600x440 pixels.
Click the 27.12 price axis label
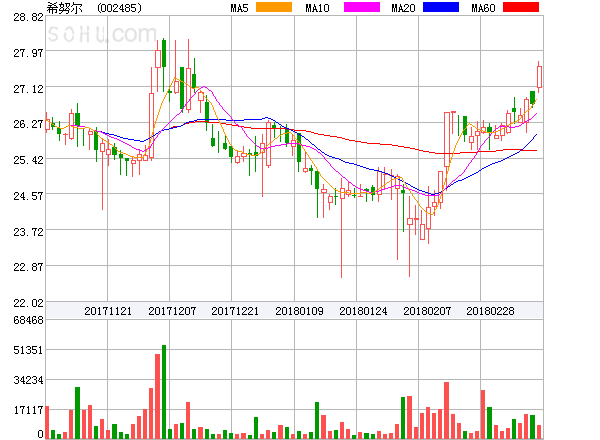coord(28,89)
